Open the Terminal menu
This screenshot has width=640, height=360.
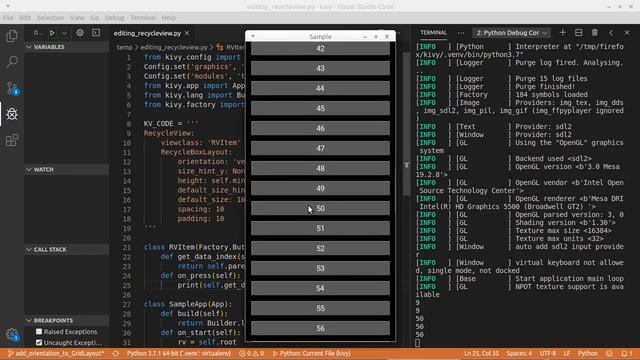coord(143,18)
